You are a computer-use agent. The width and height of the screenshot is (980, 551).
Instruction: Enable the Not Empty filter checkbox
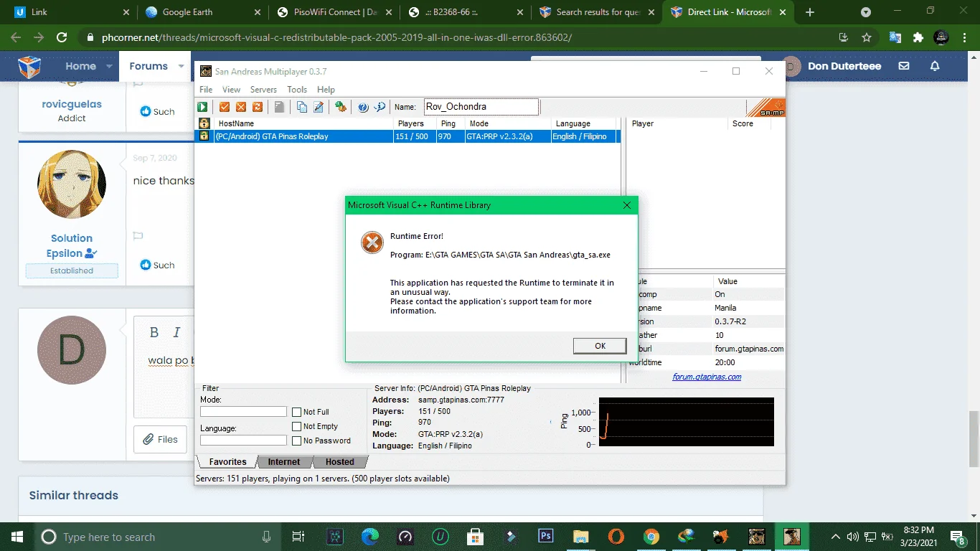click(297, 426)
